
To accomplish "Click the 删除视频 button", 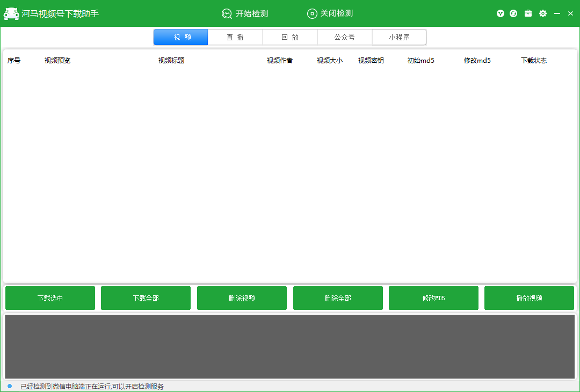I will 242,298.
